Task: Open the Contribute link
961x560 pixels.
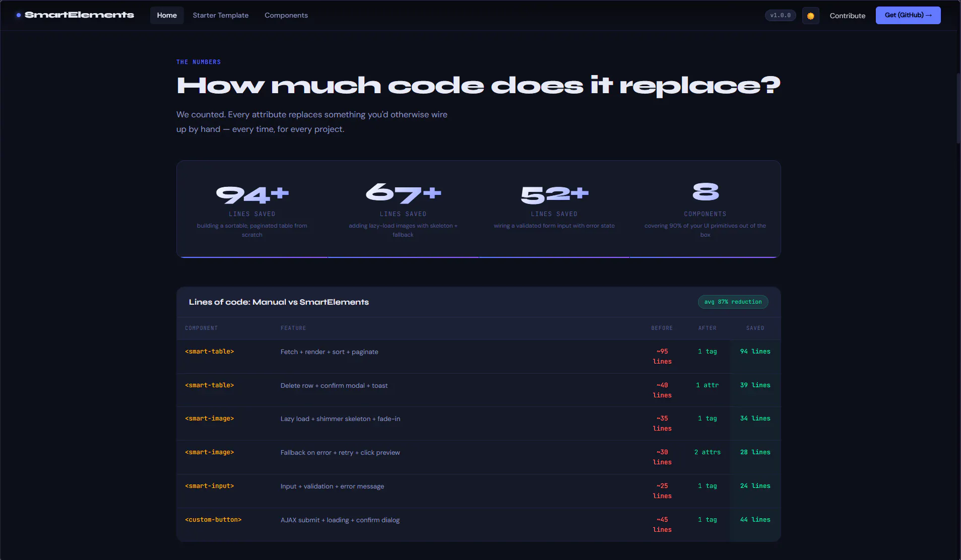Action: 848,16
